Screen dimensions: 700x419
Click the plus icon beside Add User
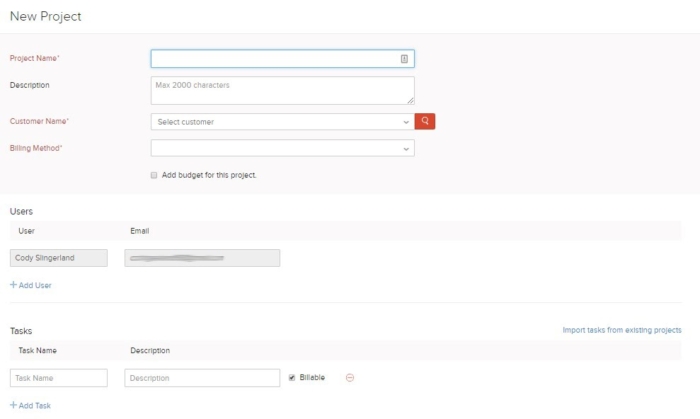13,285
